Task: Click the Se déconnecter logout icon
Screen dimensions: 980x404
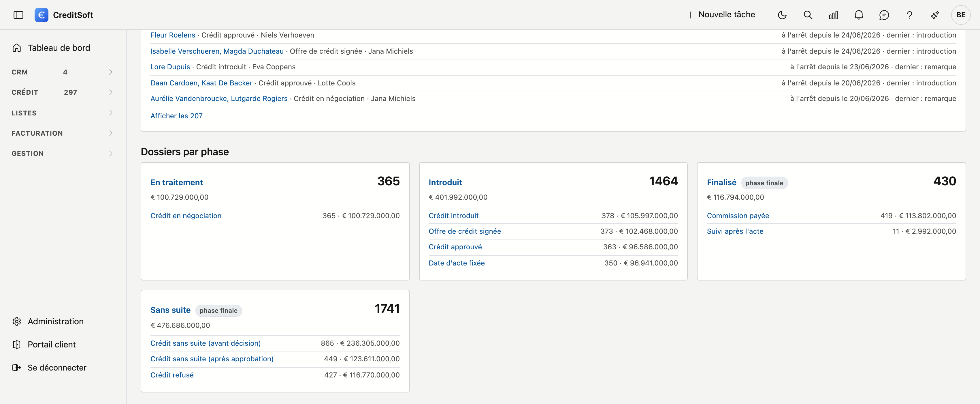Action: tap(17, 367)
